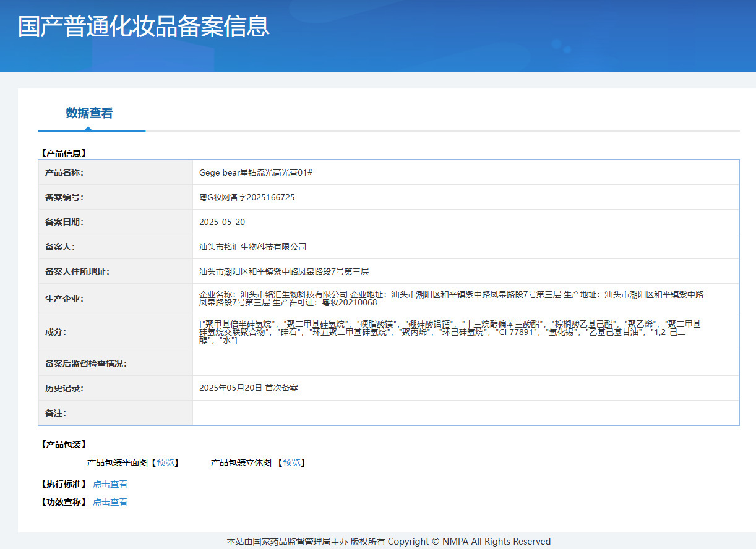756x549 pixels.
Task: Open 执行标准 via 点击查看 link
Action: click(x=110, y=484)
